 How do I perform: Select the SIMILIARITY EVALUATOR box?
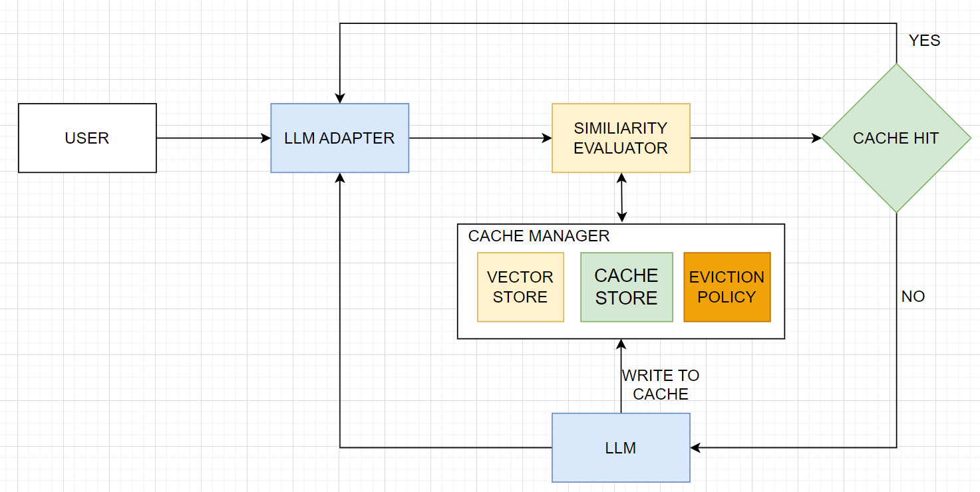click(621, 138)
